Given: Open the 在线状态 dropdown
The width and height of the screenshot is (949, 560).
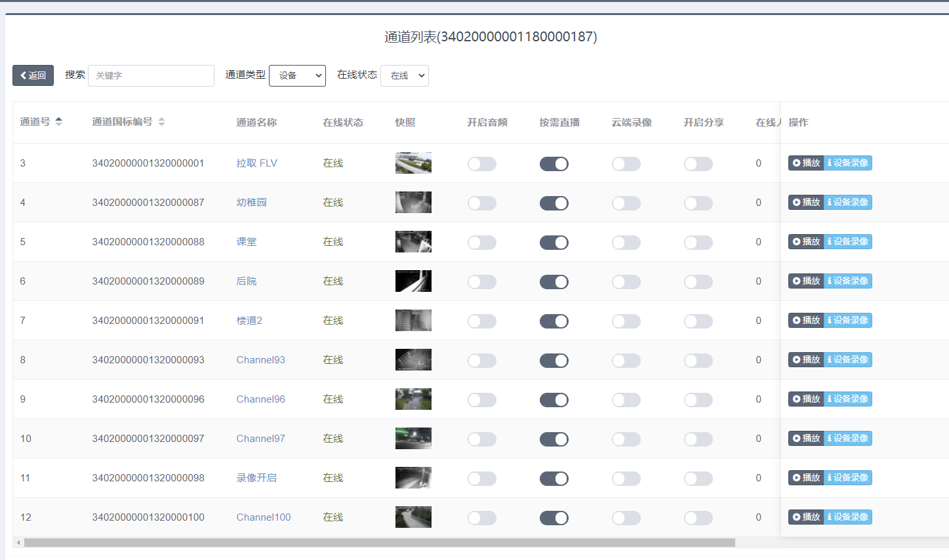Looking at the screenshot, I should click(x=404, y=75).
